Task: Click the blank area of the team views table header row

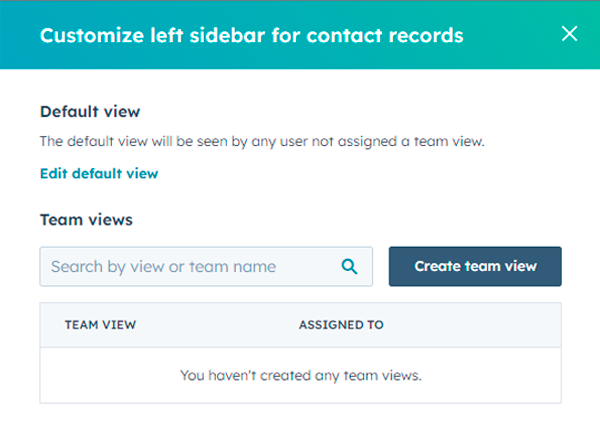Action: coord(473,325)
